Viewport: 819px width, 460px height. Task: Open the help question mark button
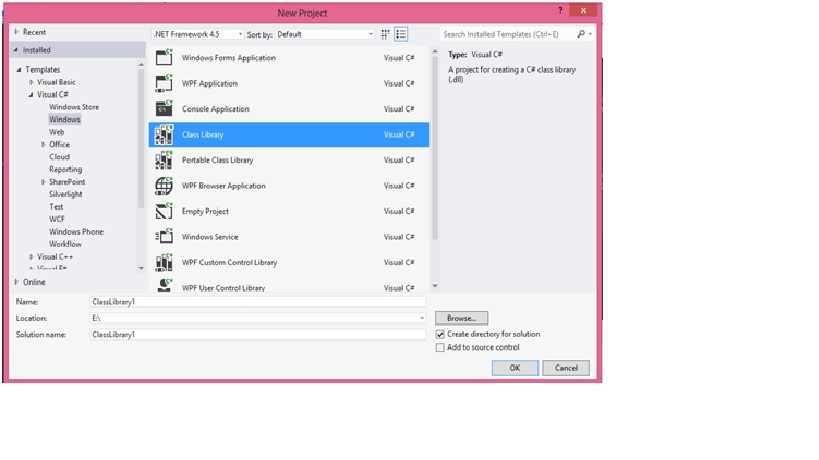(560, 10)
